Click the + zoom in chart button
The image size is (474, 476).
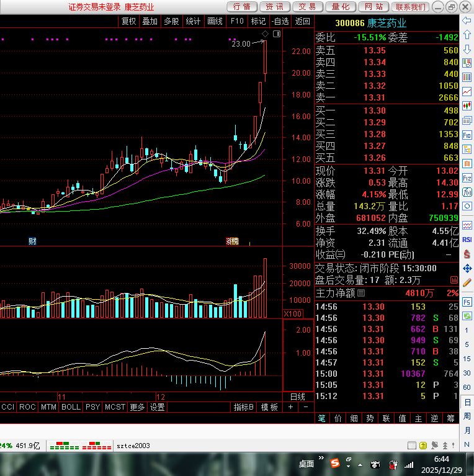click(291, 406)
